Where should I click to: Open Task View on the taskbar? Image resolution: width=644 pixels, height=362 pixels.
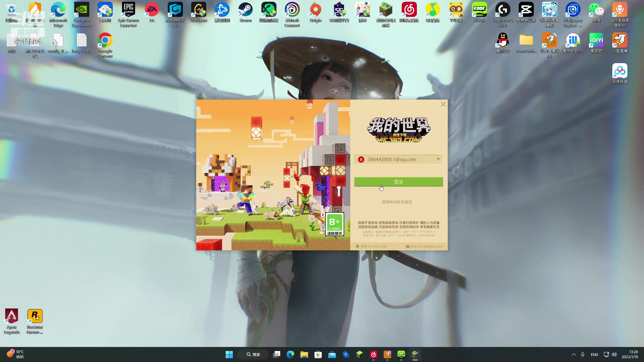(x=277, y=354)
